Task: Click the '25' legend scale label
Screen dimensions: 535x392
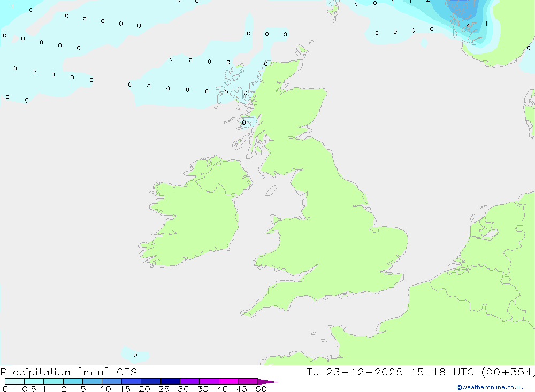Action: pos(164,389)
